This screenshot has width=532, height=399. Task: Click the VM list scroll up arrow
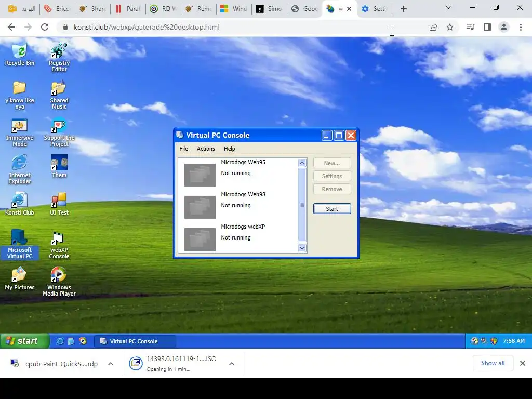302,163
